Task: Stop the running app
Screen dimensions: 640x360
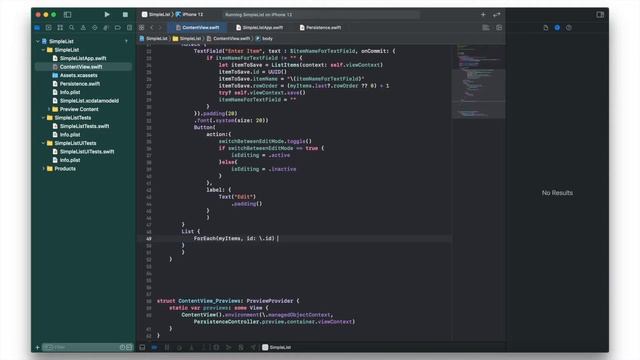Action: (x=125, y=14)
